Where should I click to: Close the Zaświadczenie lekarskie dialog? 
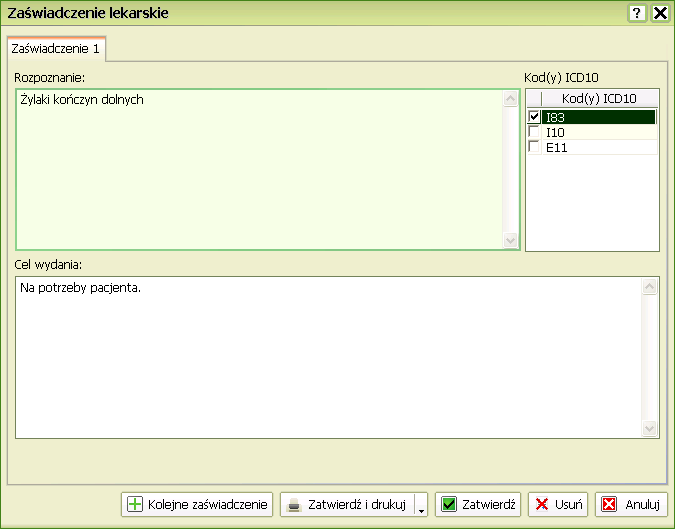[x=660, y=13]
